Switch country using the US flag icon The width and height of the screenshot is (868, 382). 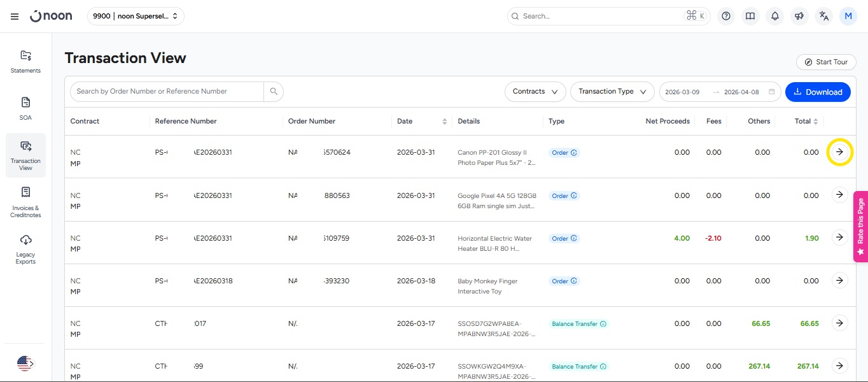[25, 364]
